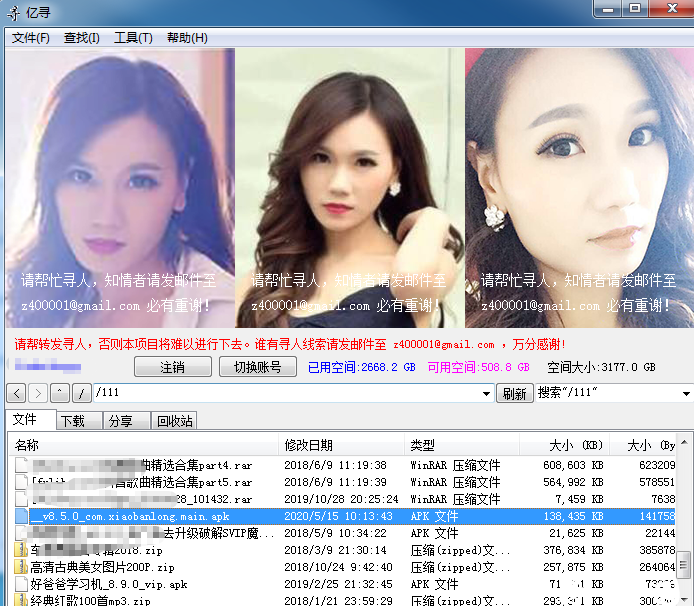
Task: Open the 文件(F) menu
Action: click(x=31, y=38)
